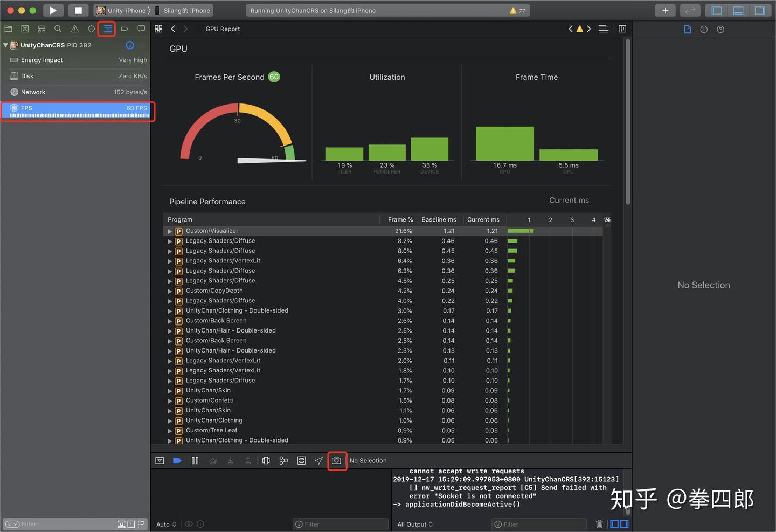Pause program execution in debug bar
The image size is (776, 532).
pos(195,460)
